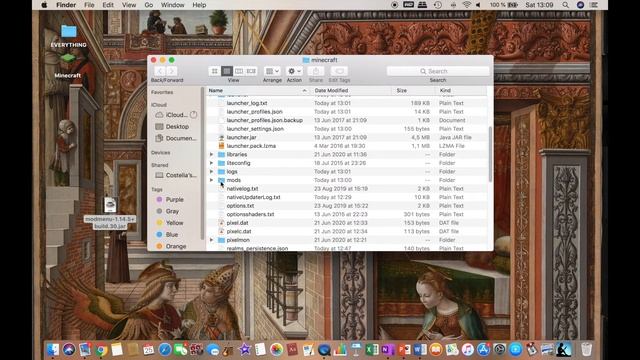Open the Finder menu

click(x=66, y=5)
